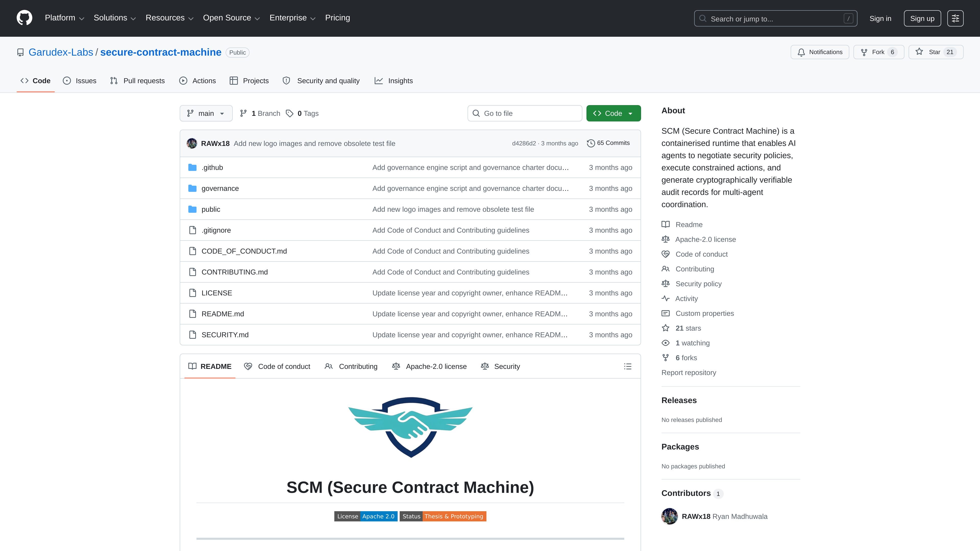The height and width of the screenshot is (551, 980).
Task: Click the star icon to star repository
Action: [919, 52]
